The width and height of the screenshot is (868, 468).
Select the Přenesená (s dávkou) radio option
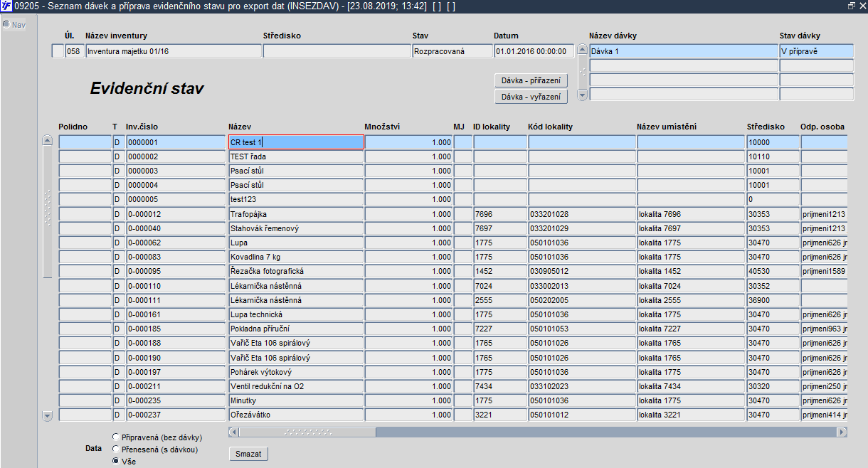(116, 449)
